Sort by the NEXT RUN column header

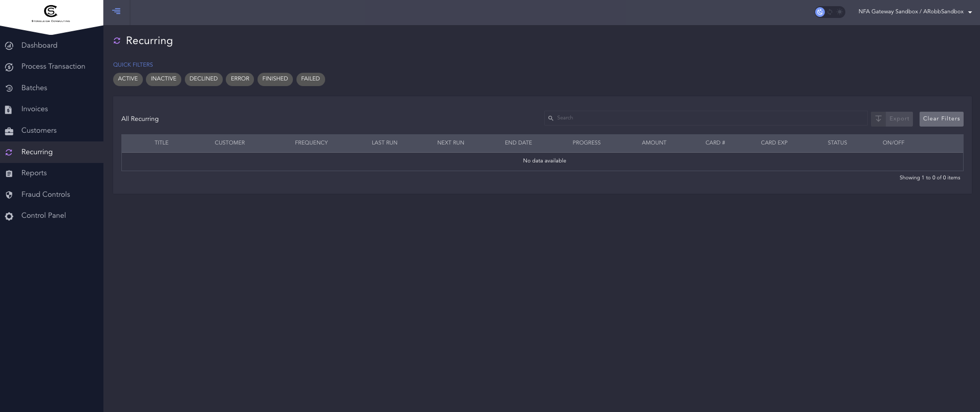451,143
